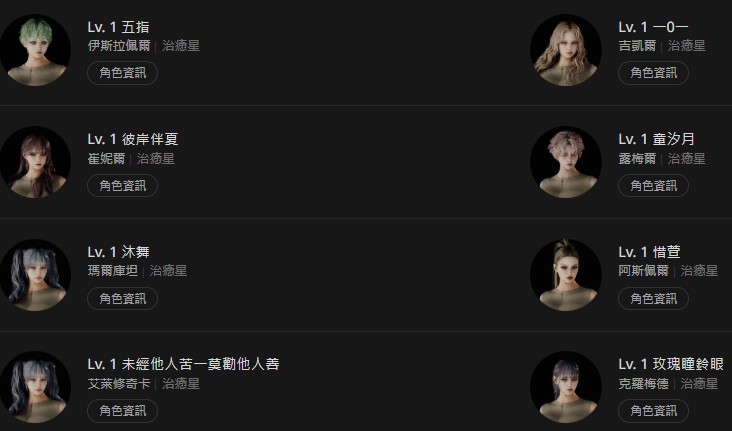Open 角色資訊 for 玫瑰瞳鈴眼
732x431 pixels.
point(653,410)
